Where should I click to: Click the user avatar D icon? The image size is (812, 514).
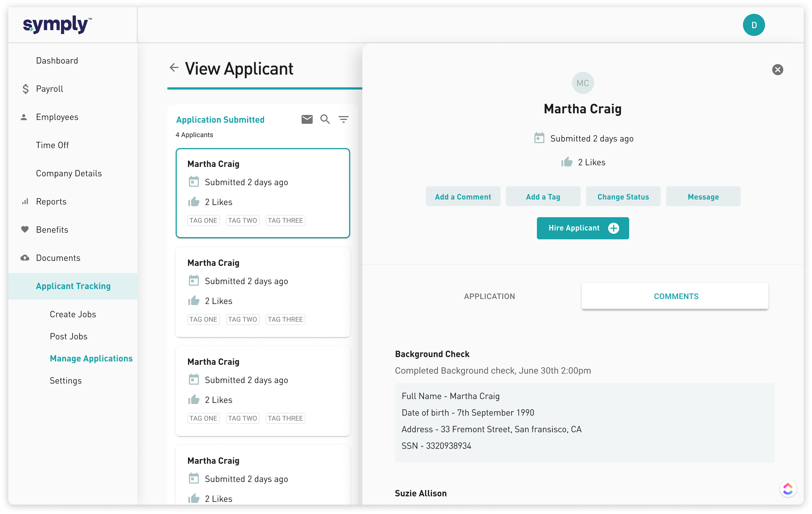[x=753, y=25]
